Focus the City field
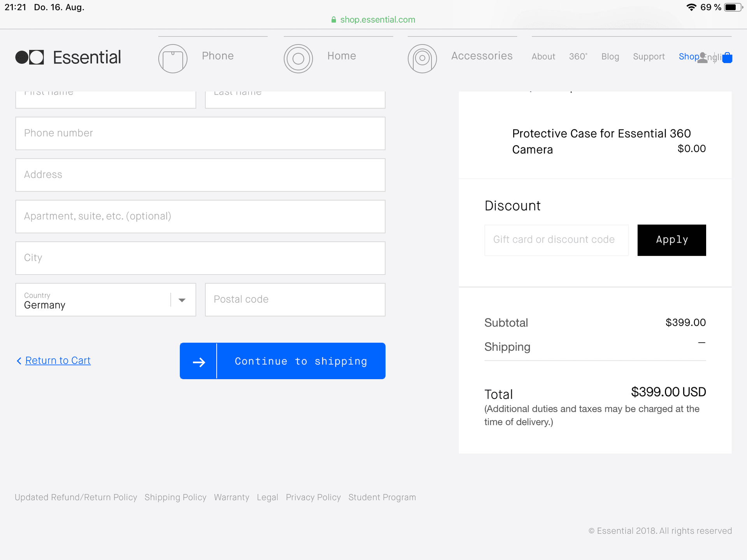The image size is (747, 560). tap(200, 258)
